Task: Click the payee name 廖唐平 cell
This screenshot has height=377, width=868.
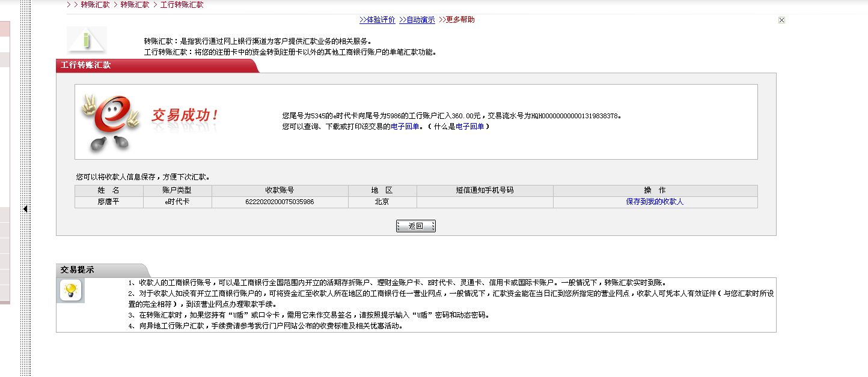Action: (109, 202)
